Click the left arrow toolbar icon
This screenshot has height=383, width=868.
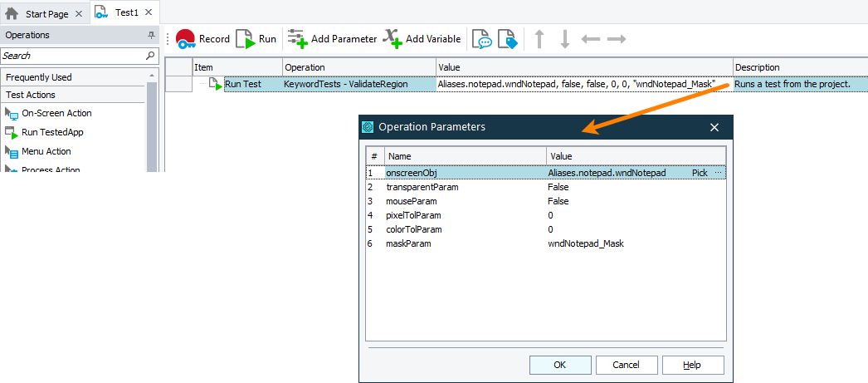591,39
